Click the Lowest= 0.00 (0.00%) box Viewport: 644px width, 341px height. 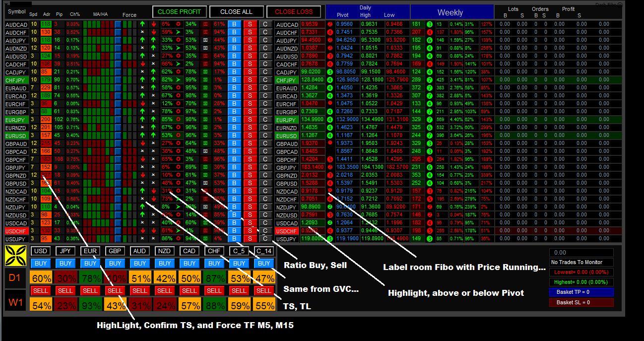pos(581,272)
